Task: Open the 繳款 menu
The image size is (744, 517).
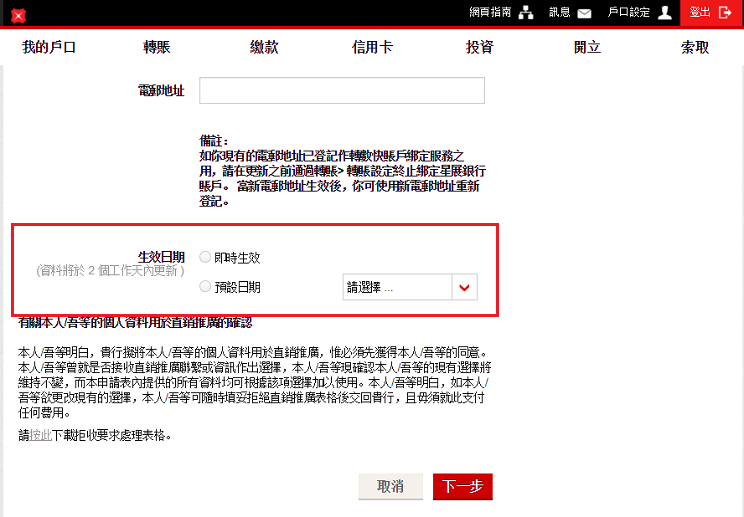Action: click(264, 47)
